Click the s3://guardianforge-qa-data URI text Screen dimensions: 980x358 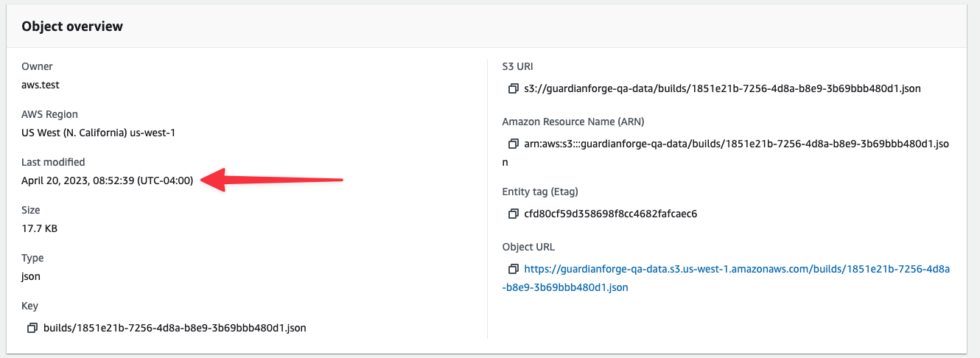[x=722, y=88]
